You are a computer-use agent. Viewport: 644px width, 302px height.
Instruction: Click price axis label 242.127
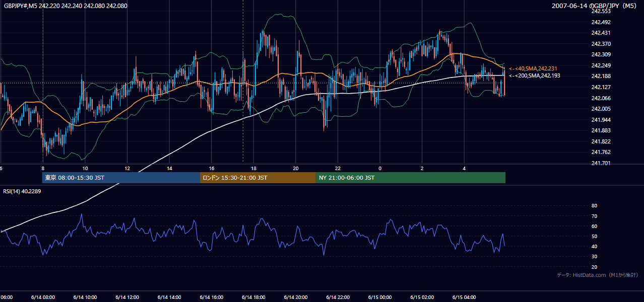(601, 87)
